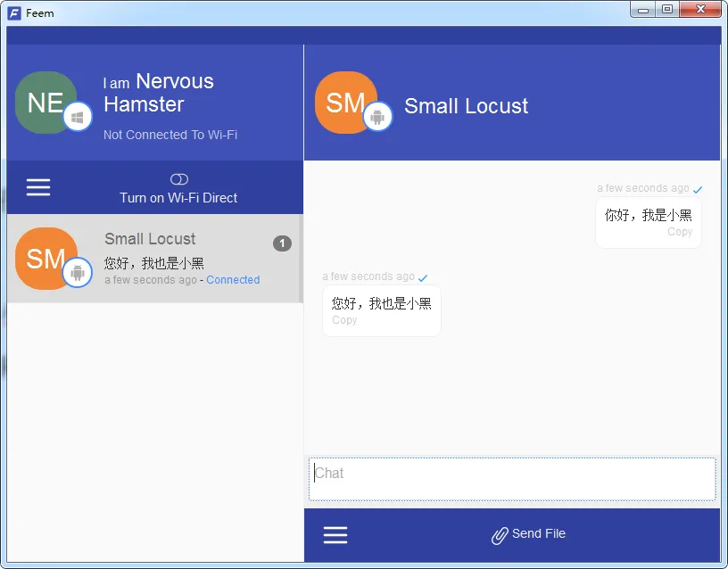Click the Nervous Hamster device name
The height and width of the screenshot is (569, 728).
click(x=159, y=93)
